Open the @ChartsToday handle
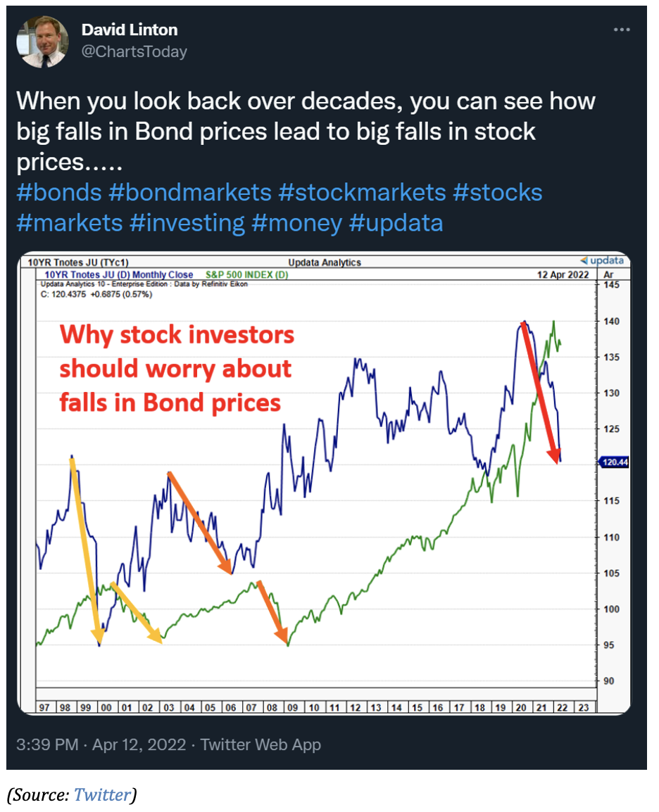The width and height of the screenshot is (659, 812). pos(134,52)
